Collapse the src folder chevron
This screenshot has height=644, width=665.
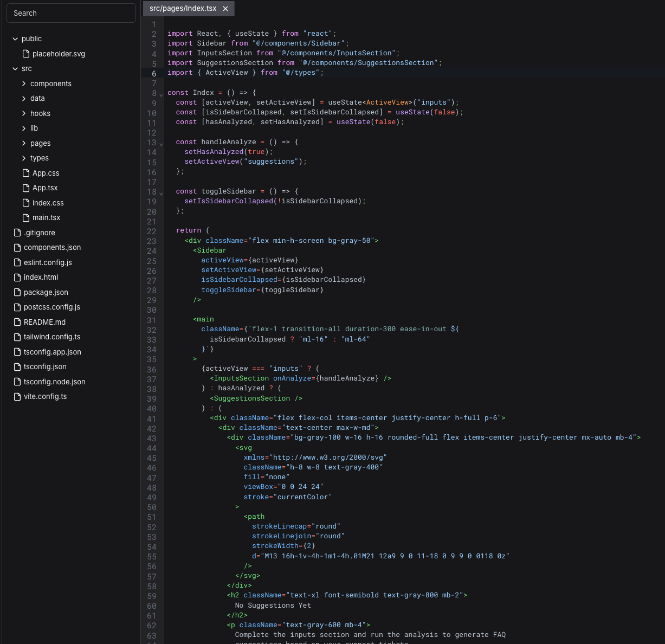tap(15, 69)
